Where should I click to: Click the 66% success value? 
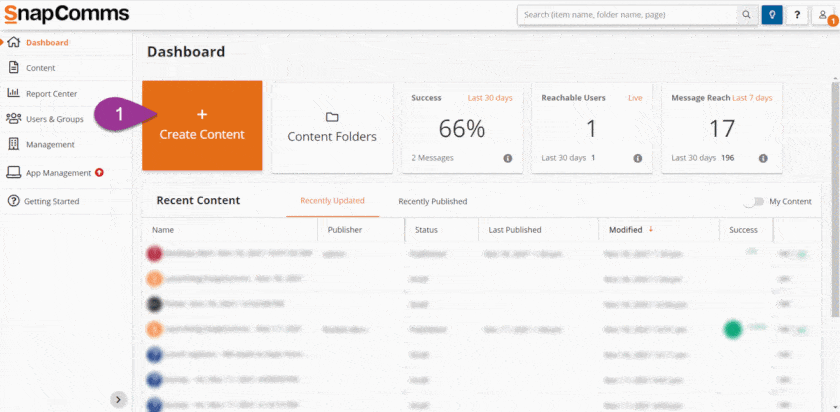(x=462, y=129)
